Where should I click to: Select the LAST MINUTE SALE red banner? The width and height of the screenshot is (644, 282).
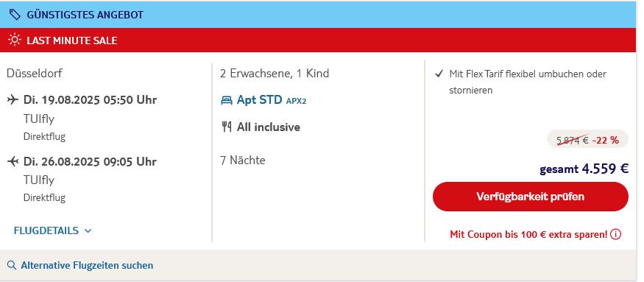[x=319, y=40]
